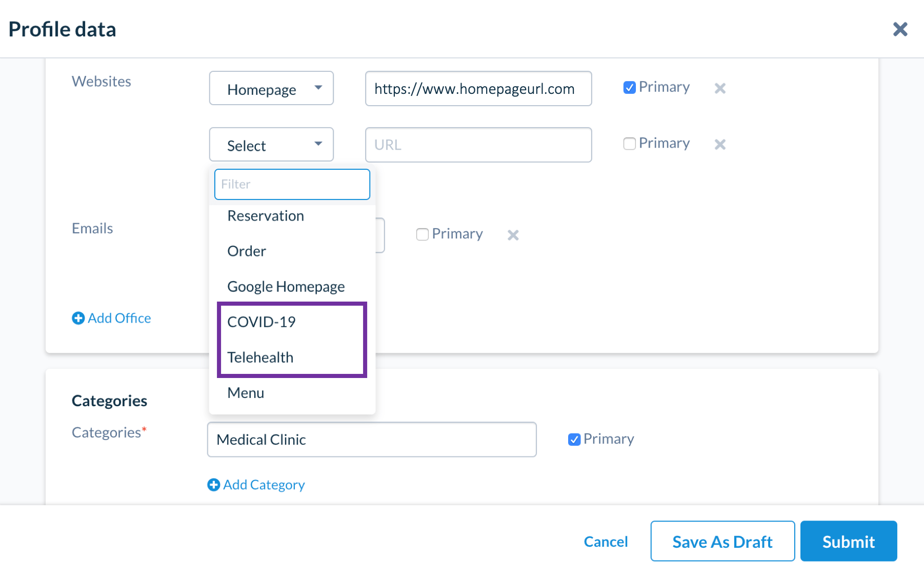Click the Add Category plus icon

pyautogui.click(x=213, y=485)
